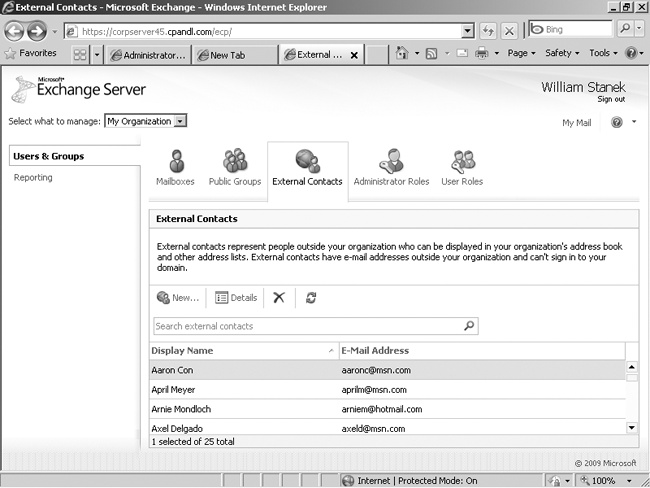Click the Read Mail icon in command bar

pyautogui.click(x=462, y=53)
